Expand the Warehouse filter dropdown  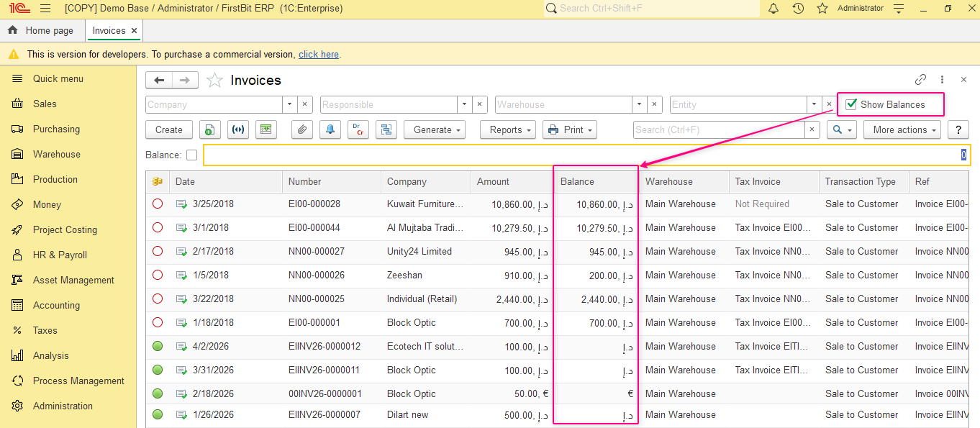639,104
